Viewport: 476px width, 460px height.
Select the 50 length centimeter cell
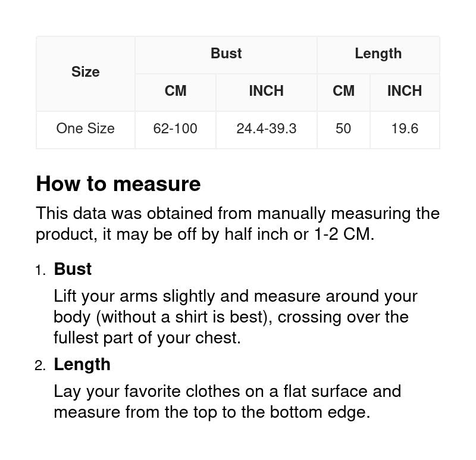coord(343,129)
